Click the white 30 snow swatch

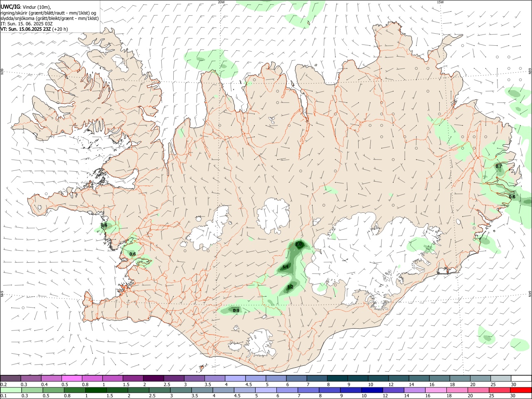(521, 378)
